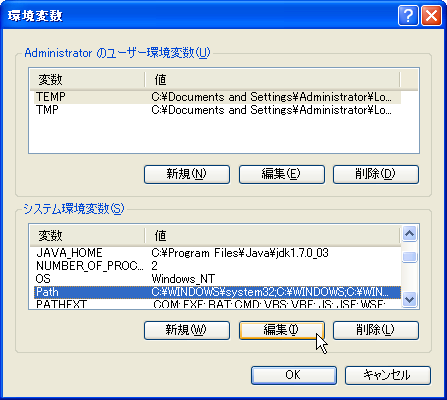Sort system variables by 変数 column header
447x400 pixels.
click(x=87, y=236)
